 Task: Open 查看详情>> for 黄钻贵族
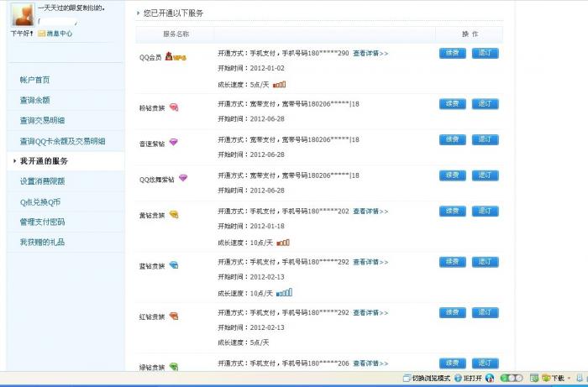[370, 212]
